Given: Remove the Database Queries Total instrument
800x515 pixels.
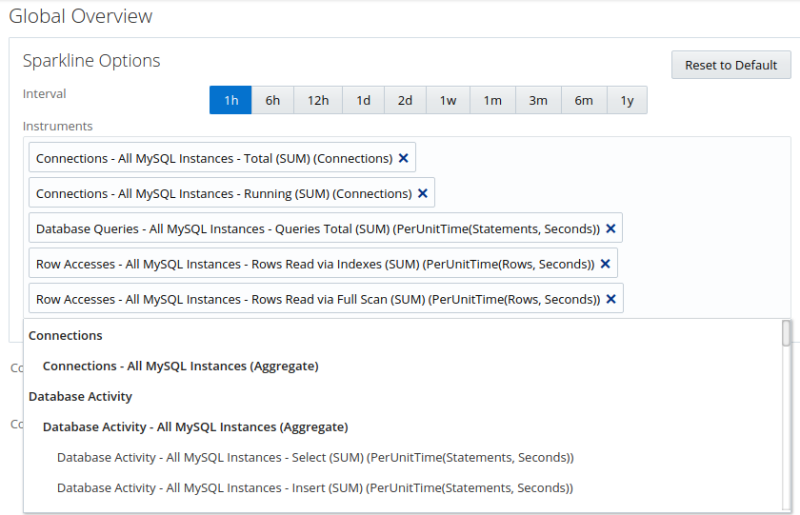Looking at the screenshot, I should pyautogui.click(x=611, y=229).
